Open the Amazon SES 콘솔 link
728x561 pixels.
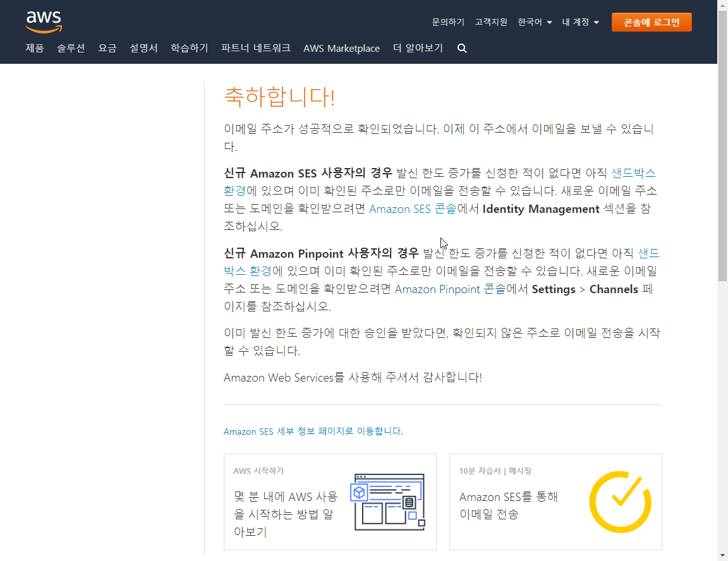(x=413, y=209)
